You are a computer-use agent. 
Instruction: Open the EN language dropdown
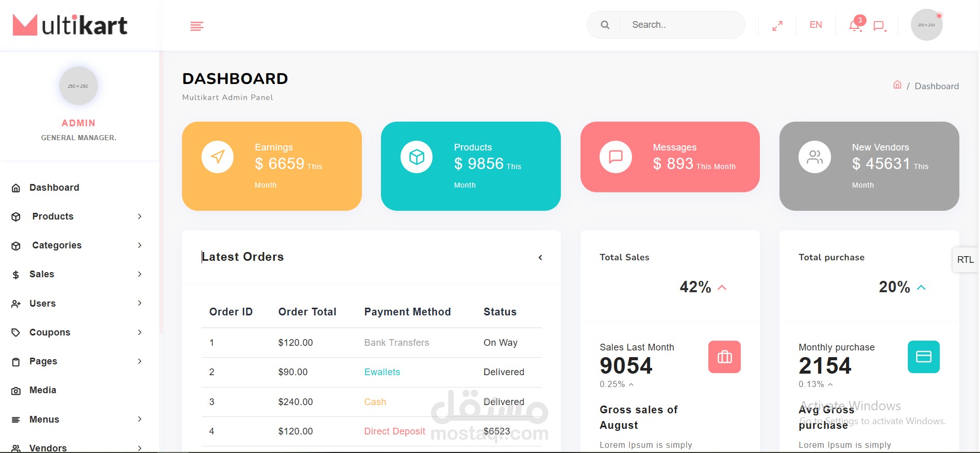click(816, 25)
